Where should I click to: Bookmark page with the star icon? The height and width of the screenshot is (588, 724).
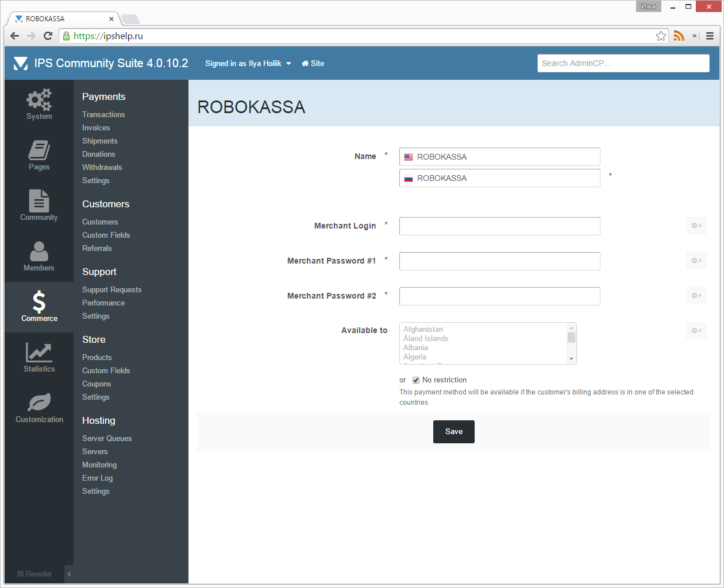661,36
